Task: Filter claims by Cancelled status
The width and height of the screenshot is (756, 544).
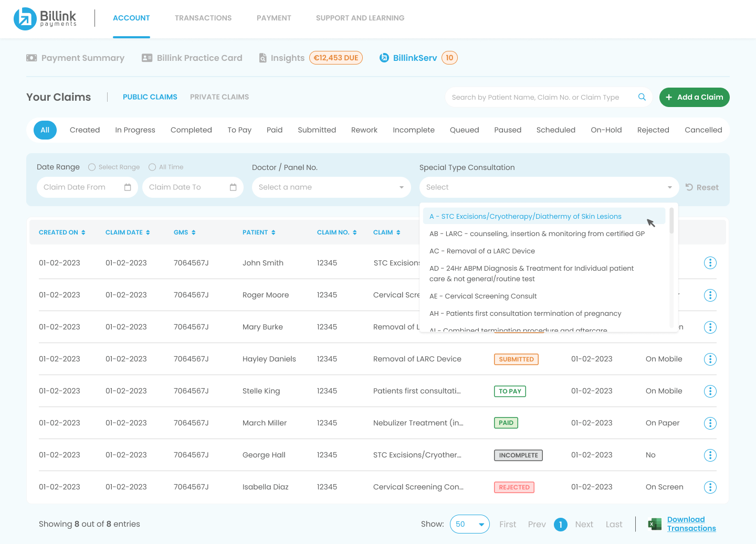Action: (x=703, y=130)
